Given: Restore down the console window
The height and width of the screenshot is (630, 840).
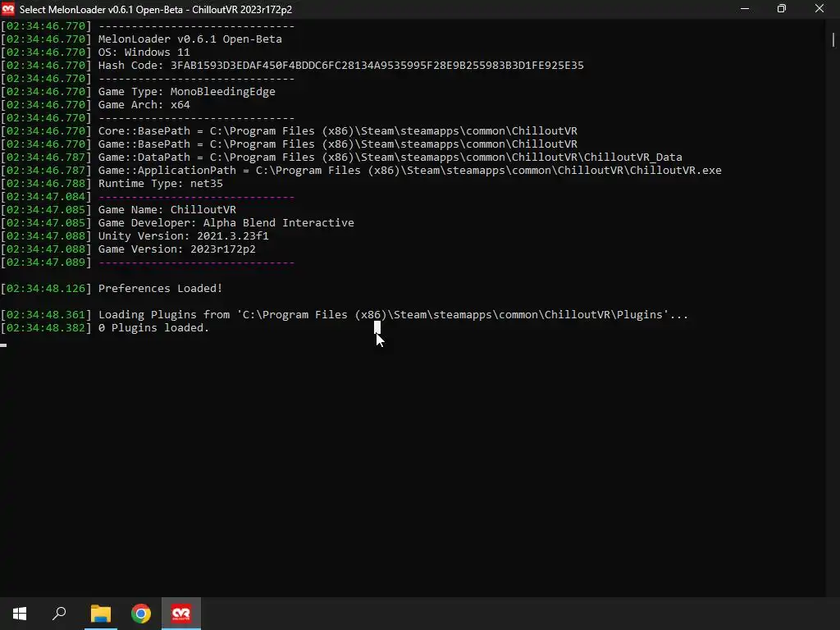Looking at the screenshot, I should (782, 9).
